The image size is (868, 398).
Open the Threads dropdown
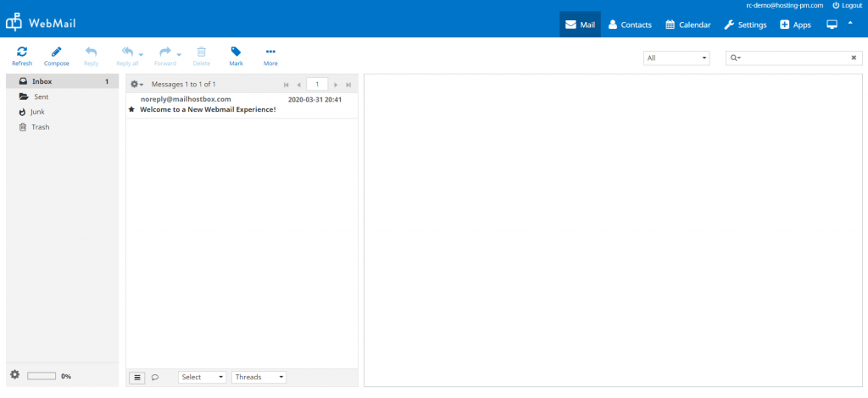259,377
